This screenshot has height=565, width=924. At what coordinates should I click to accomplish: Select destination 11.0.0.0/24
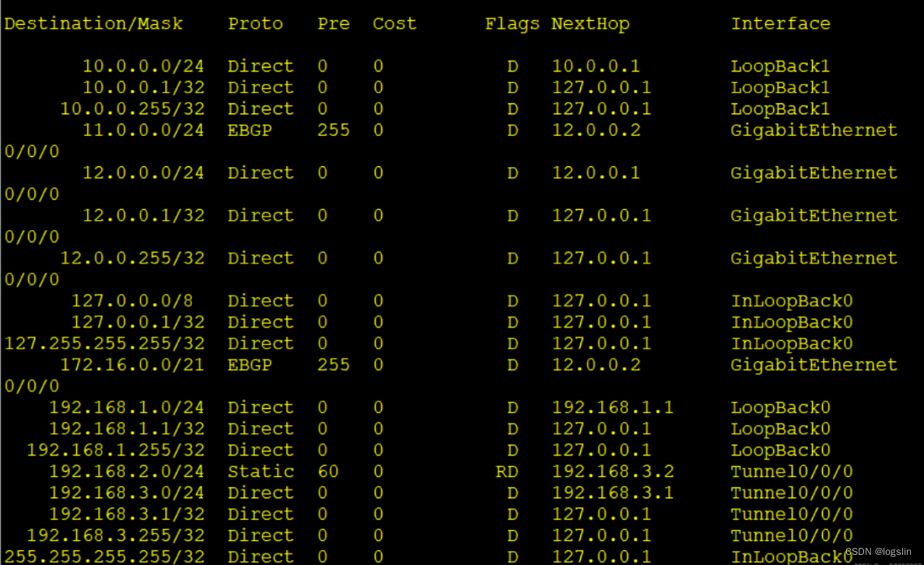pyautogui.click(x=143, y=130)
